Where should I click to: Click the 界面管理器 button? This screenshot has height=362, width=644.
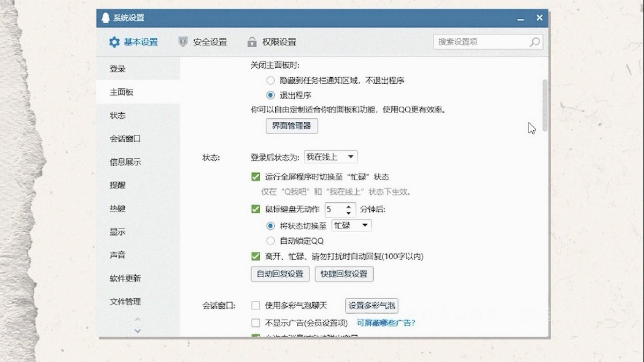(x=292, y=126)
